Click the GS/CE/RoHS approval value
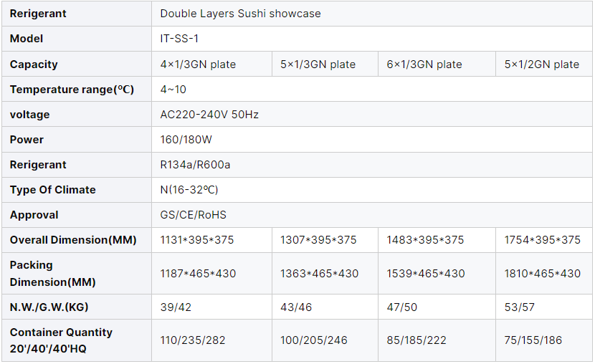Image resolution: width=595 pixels, height=364 pixels. point(194,215)
